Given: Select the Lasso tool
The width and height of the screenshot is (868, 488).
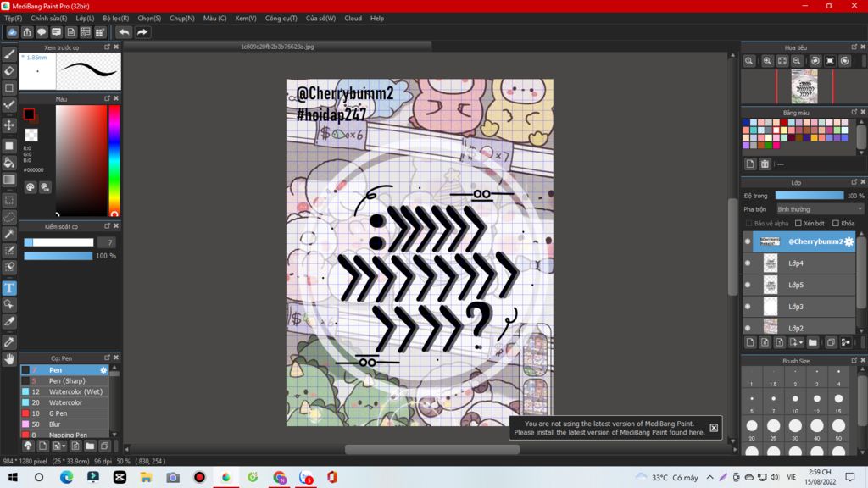Looking at the screenshot, I should pos(9,216).
